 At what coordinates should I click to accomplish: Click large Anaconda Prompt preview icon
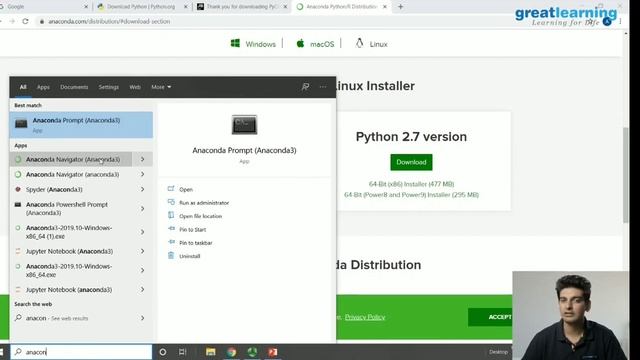244,124
